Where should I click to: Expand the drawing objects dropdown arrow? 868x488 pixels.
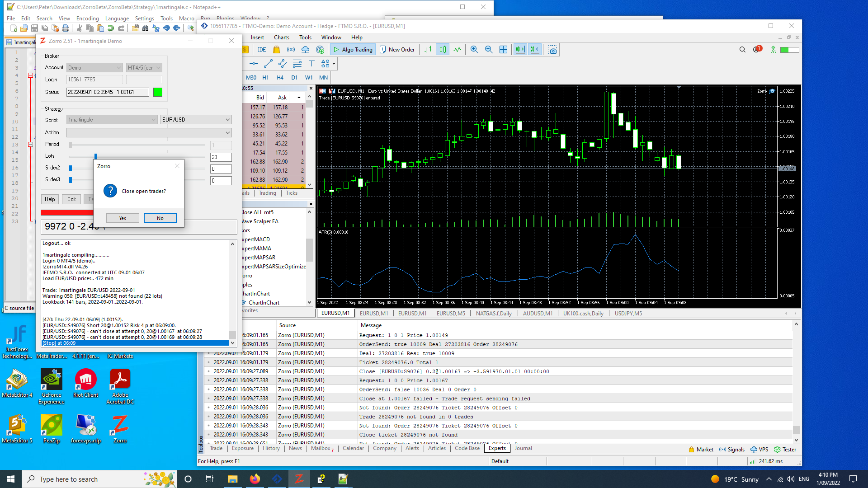[334, 64]
